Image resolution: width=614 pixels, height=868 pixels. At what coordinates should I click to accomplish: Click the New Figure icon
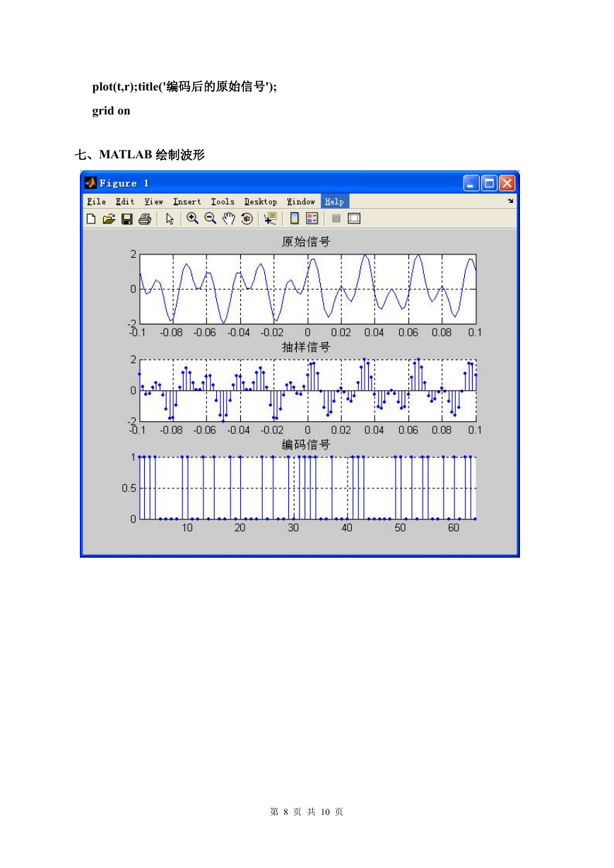click(91, 219)
